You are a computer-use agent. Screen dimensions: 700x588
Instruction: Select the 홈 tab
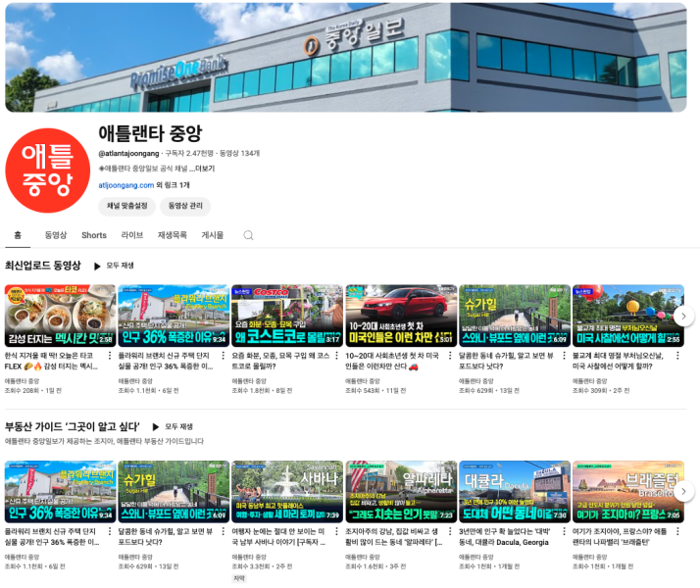pyautogui.click(x=18, y=235)
